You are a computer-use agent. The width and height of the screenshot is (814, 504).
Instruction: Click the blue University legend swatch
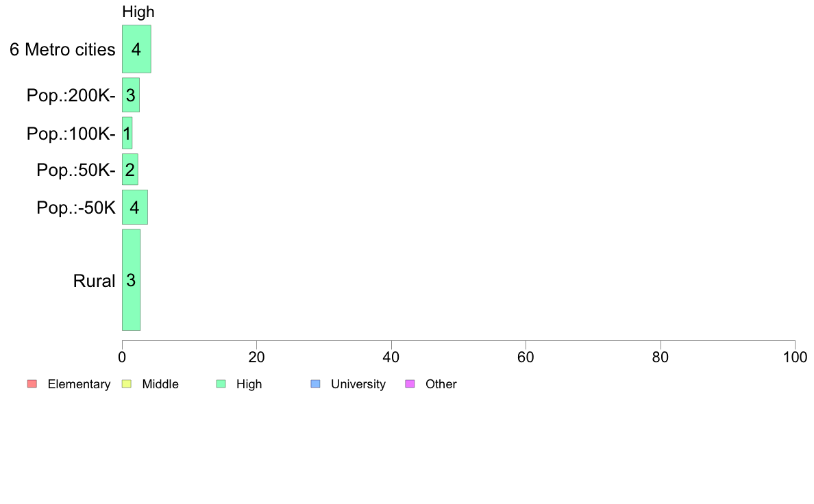tap(316, 384)
